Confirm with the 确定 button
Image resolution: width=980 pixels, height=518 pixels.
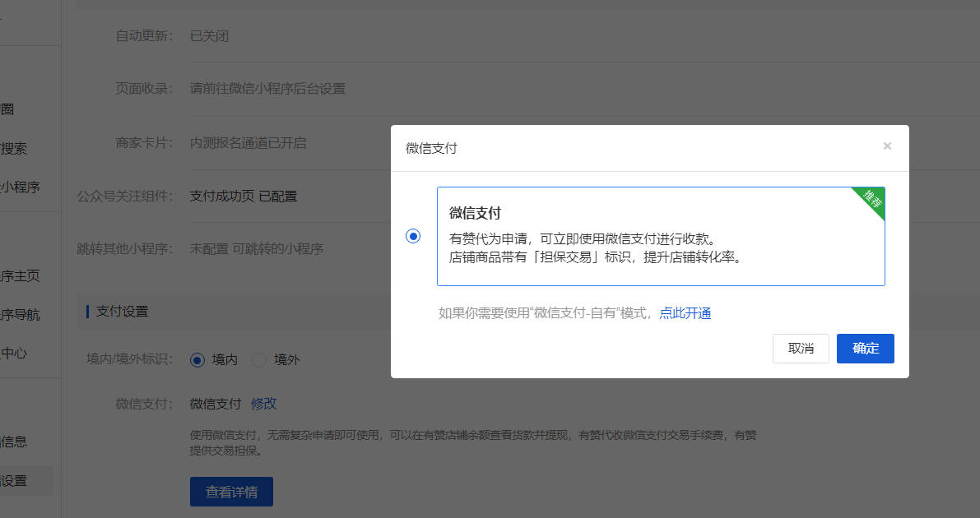coord(866,348)
